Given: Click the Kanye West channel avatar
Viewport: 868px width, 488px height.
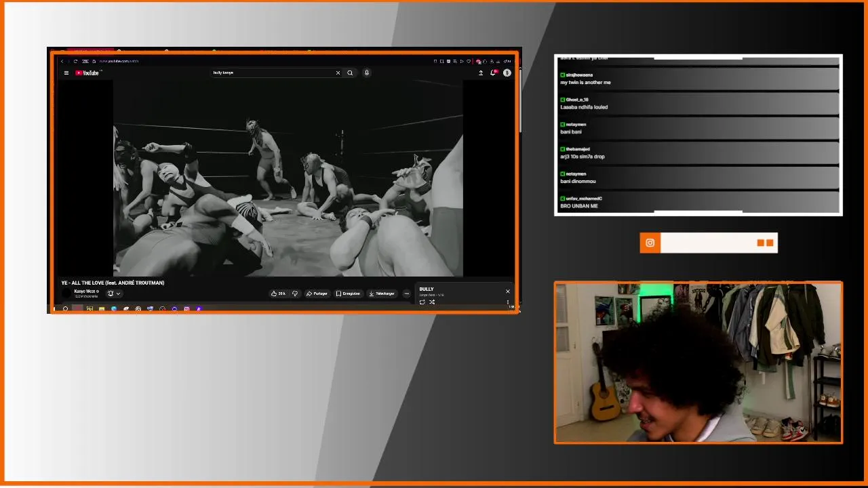Looking at the screenshot, I should (x=66, y=293).
